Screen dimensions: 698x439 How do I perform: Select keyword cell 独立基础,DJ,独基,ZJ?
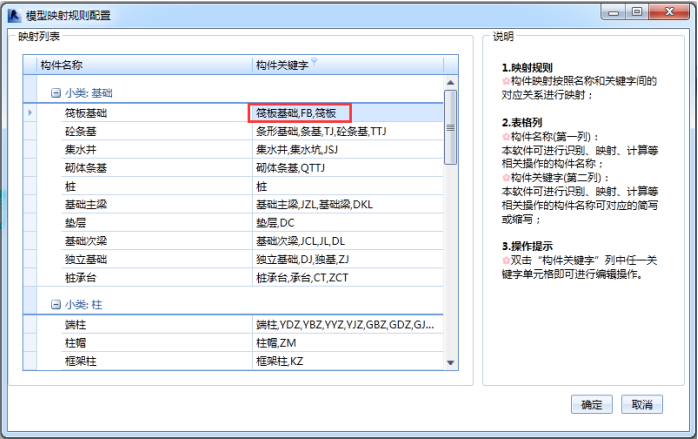tap(348, 259)
